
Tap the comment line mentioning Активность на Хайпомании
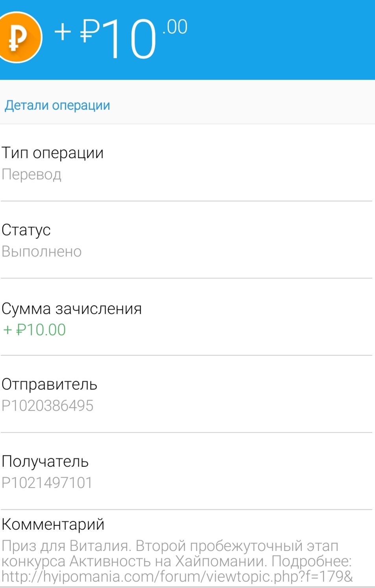[x=176, y=561]
